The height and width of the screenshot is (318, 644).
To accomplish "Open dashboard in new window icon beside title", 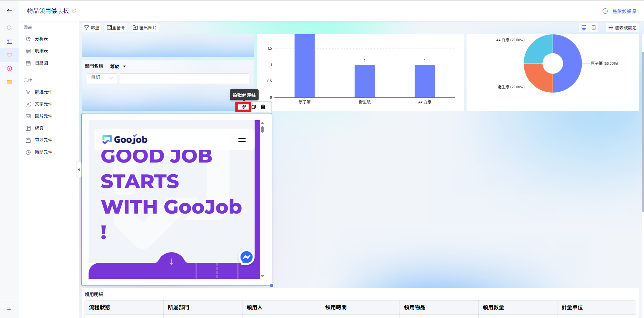I will coord(74,11).
